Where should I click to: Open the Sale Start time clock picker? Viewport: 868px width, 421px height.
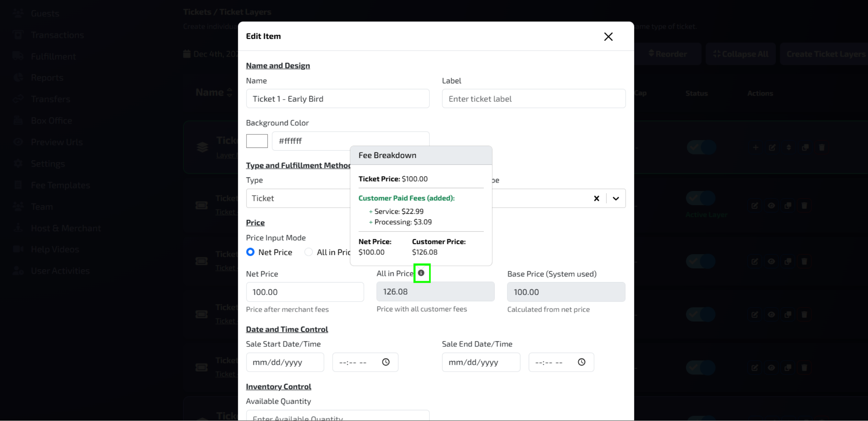point(386,362)
